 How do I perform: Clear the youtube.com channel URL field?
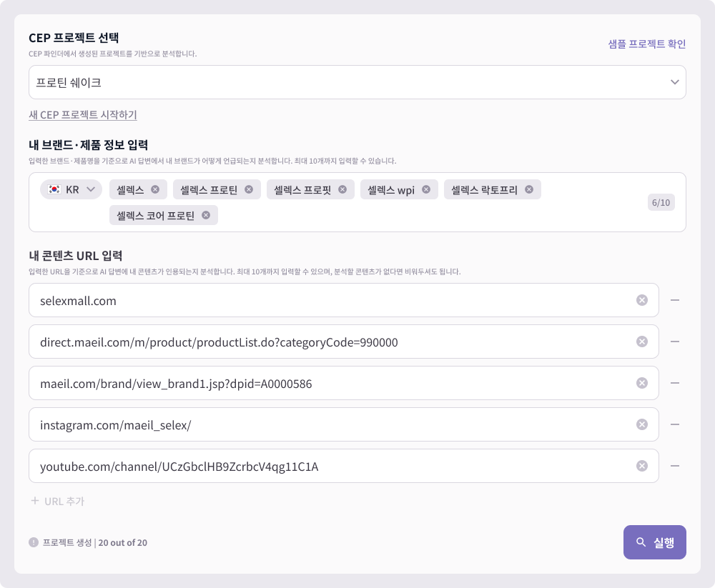click(642, 466)
